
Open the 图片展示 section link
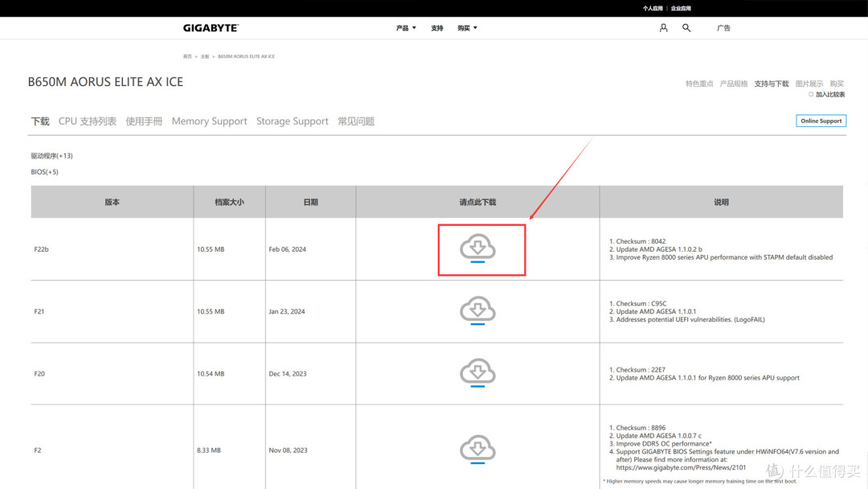point(809,84)
